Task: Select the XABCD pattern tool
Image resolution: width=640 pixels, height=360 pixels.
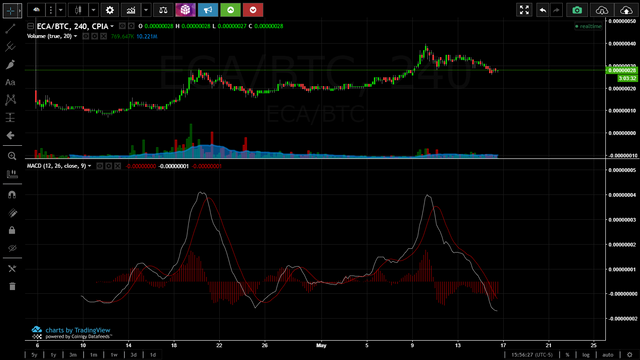Action: (10, 100)
